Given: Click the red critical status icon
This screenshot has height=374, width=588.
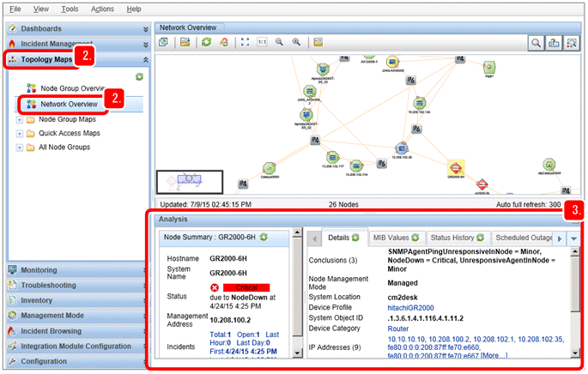Looking at the screenshot, I should click(x=215, y=288).
